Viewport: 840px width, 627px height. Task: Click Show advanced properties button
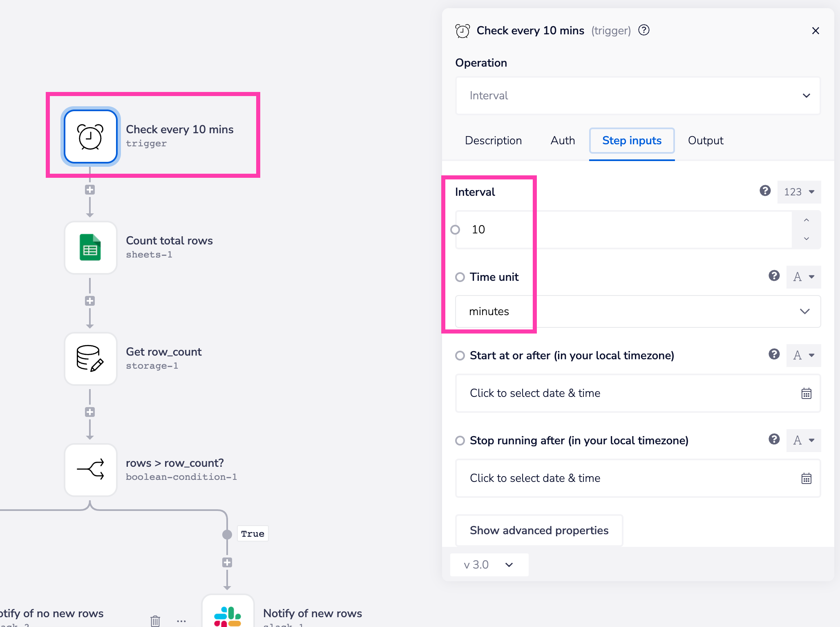(x=539, y=531)
